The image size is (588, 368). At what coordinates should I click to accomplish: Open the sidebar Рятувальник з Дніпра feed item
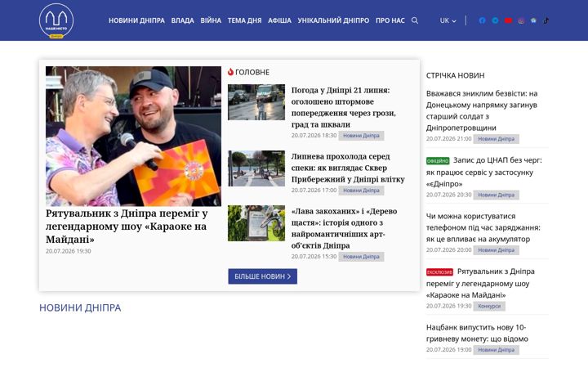coord(480,283)
